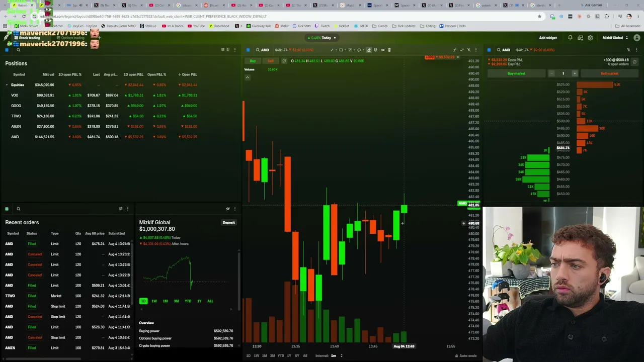Screen dimensions: 644x362
Task: Click slashed-circle icon in order ticket
Action: (634, 62)
